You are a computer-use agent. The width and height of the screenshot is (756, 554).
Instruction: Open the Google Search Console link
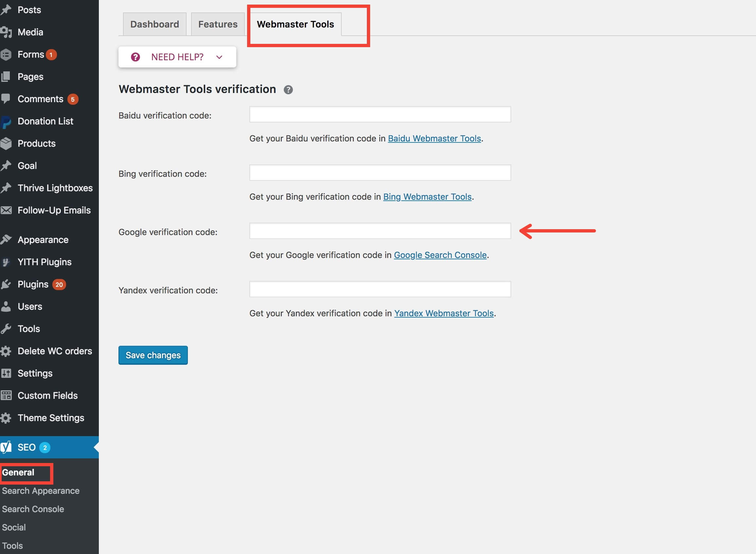(440, 255)
